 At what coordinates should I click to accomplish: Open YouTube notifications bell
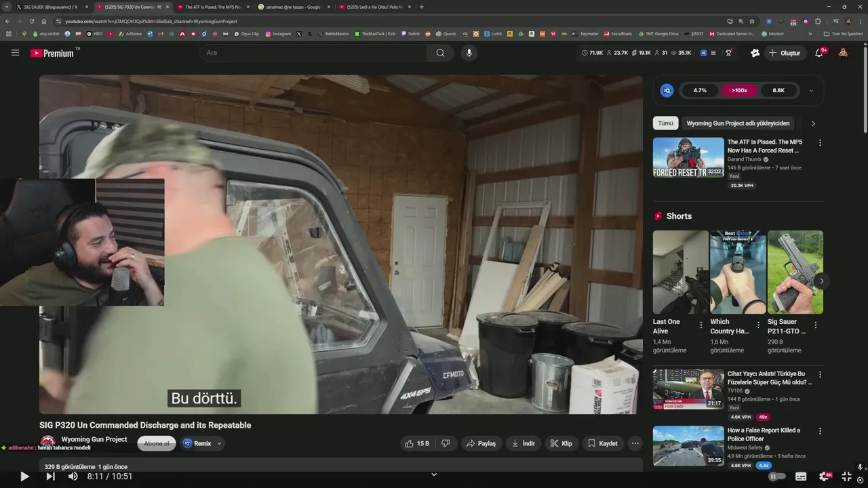point(819,53)
